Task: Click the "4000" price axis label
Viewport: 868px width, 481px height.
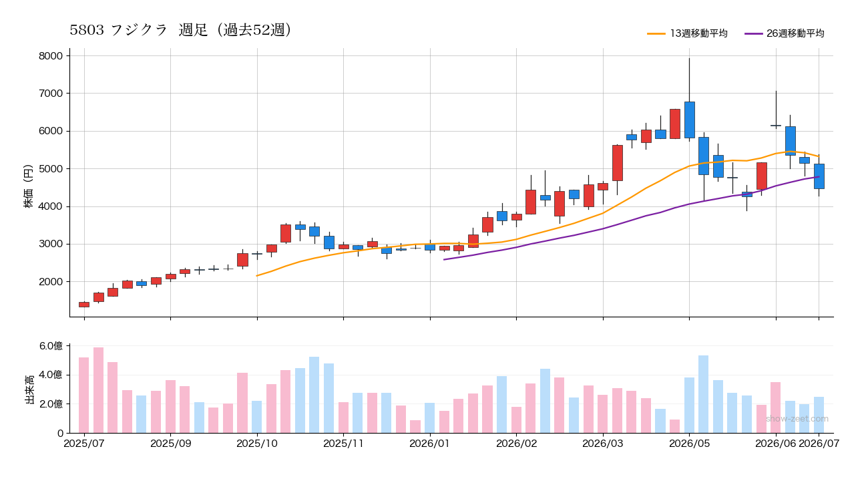Action: click(x=51, y=206)
